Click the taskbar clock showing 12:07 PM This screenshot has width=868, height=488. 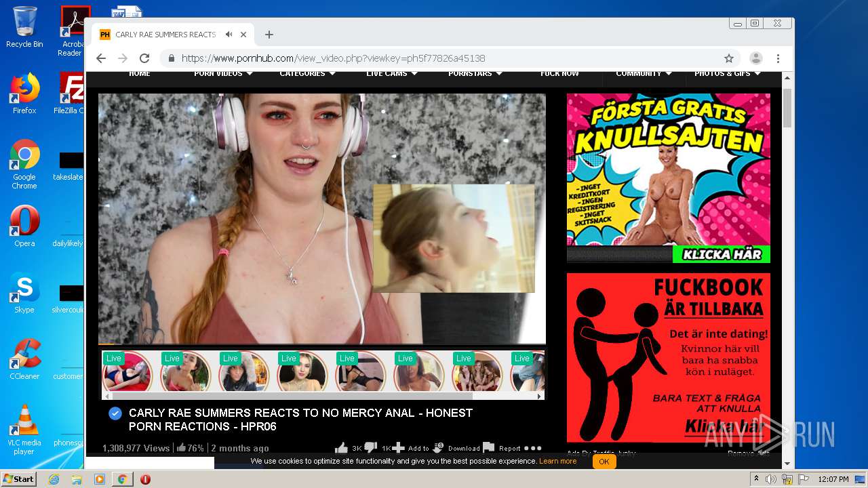point(833,479)
